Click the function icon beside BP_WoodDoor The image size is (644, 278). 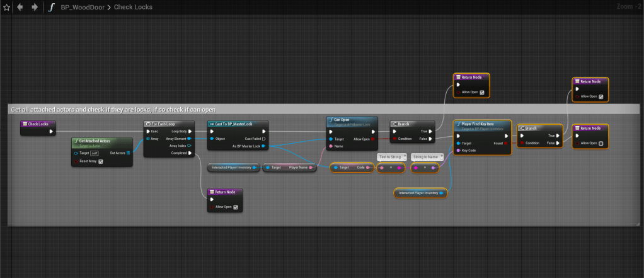(x=50, y=8)
